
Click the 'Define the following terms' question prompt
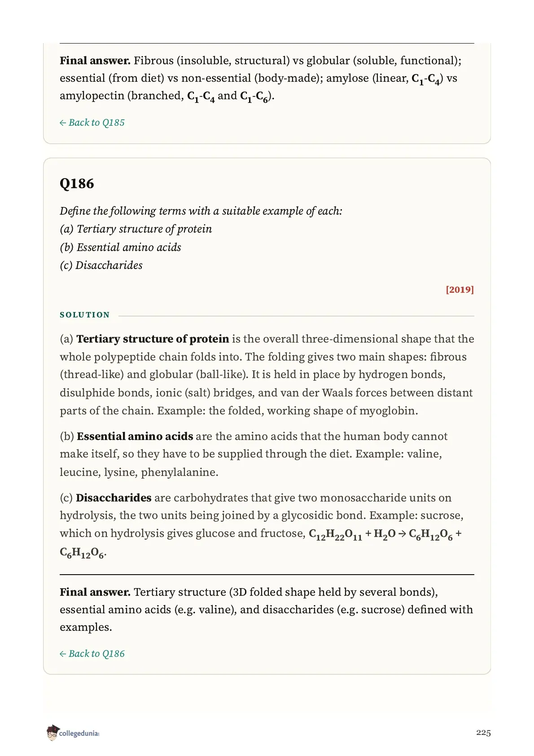pyautogui.click(x=201, y=211)
